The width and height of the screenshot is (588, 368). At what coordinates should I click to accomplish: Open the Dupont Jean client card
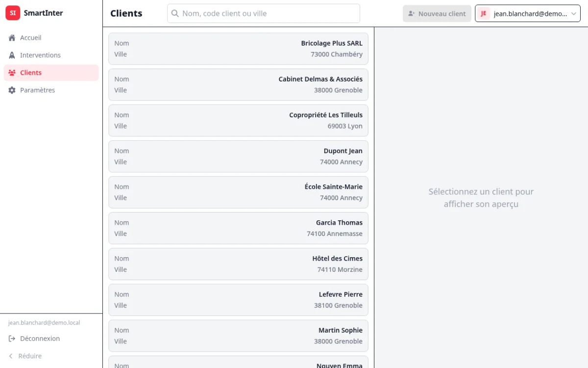pos(238,156)
